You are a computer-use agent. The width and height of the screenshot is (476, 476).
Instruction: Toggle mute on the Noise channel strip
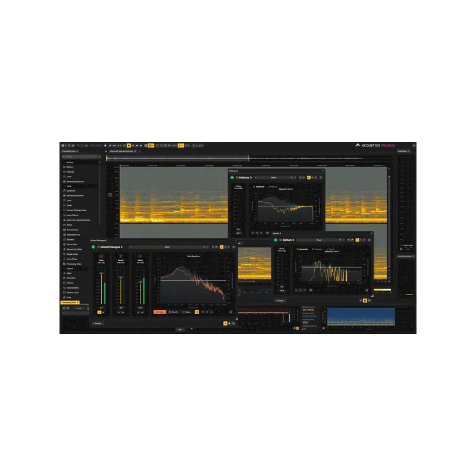142,312
